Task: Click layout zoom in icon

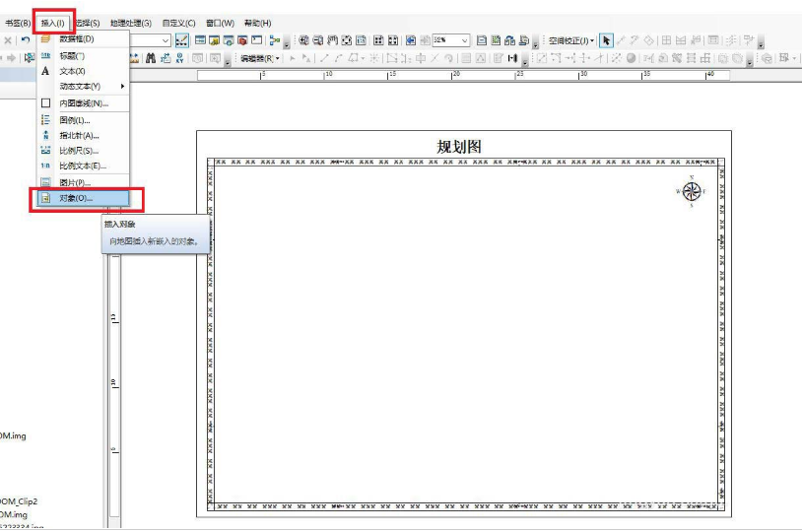Action: [303, 40]
